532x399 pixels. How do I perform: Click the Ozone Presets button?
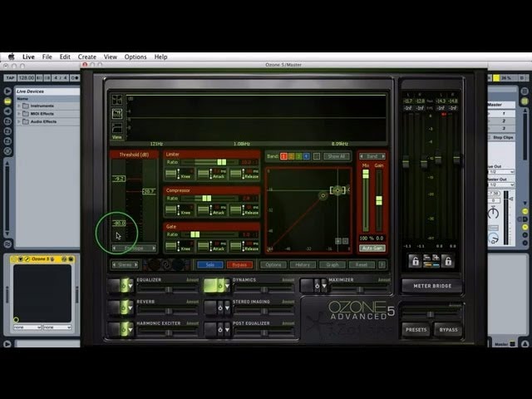coord(416,329)
